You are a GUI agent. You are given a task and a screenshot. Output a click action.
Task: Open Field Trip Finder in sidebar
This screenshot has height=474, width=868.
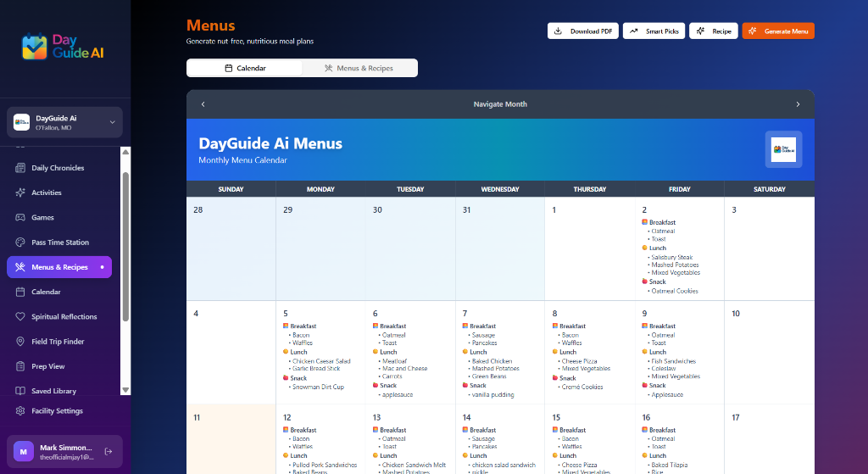click(59, 342)
